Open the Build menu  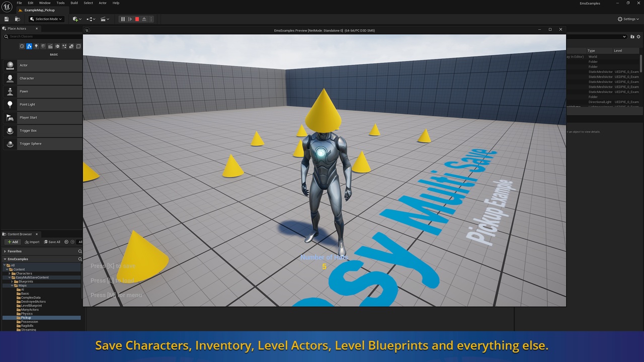[74, 3]
